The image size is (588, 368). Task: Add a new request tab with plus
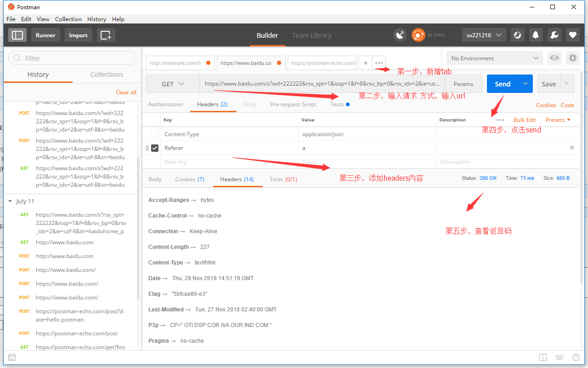click(366, 63)
